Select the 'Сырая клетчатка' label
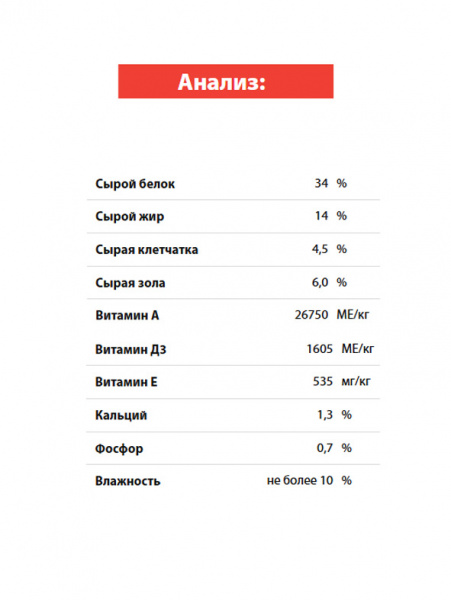451x600 pixels. pos(147,249)
